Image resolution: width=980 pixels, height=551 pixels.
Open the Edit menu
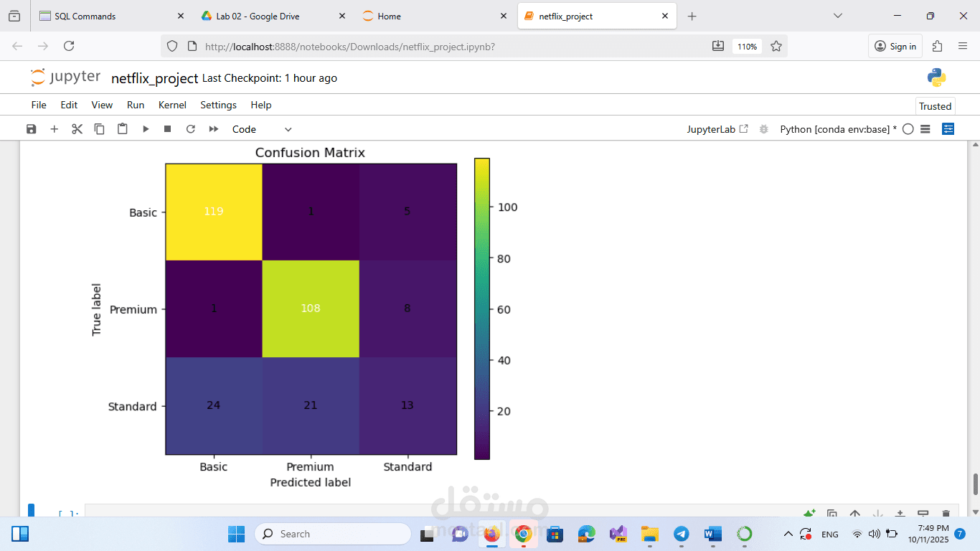coord(69,105)
